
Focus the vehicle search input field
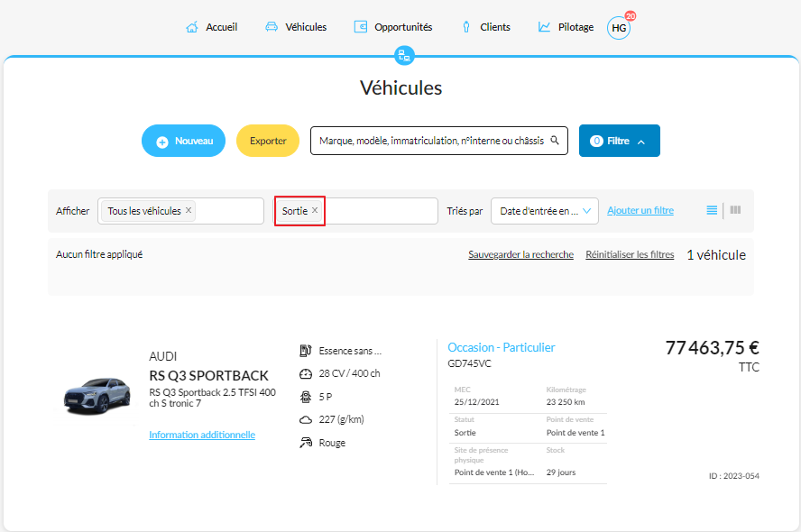(x=438, y=141)
